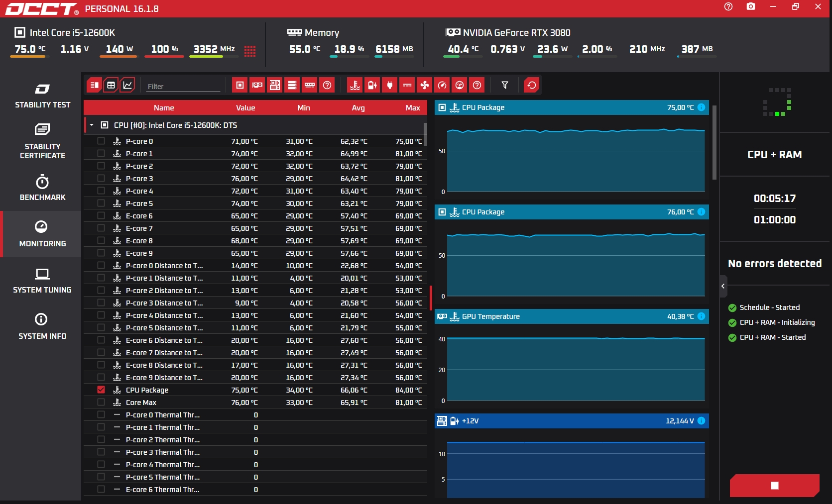The width and height of the screenshot is (832, 504).
Task: Open the System Info section
Action: (x=42, y=327)
